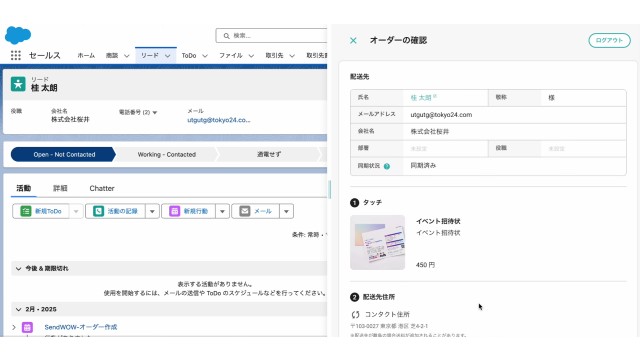Click the 同期済み status text
640x360 pixels.
[x=423, y=165]
